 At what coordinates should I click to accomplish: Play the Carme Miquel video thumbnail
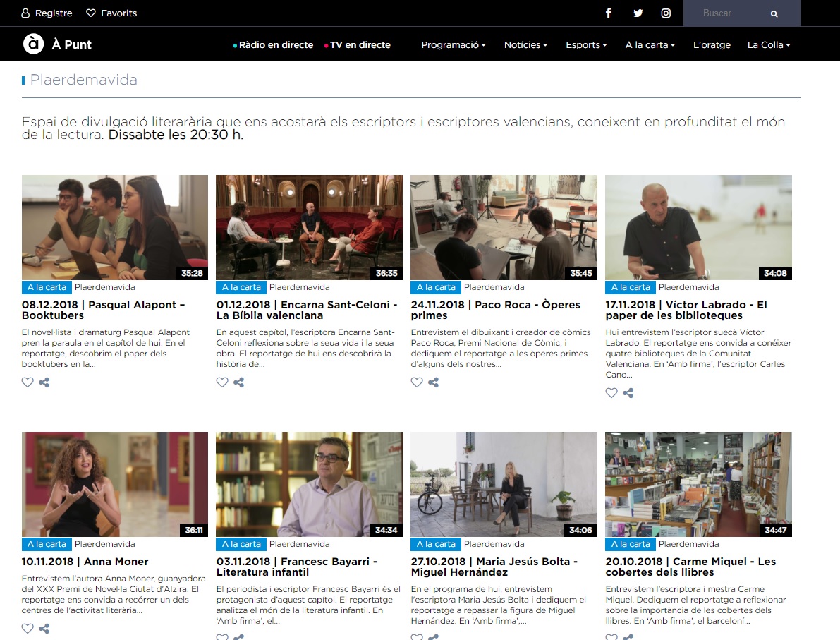[698, 484]
